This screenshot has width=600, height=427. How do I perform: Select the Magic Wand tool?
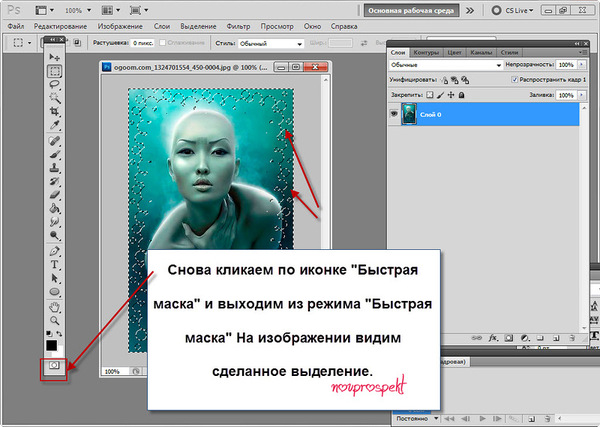click(54, 98)
